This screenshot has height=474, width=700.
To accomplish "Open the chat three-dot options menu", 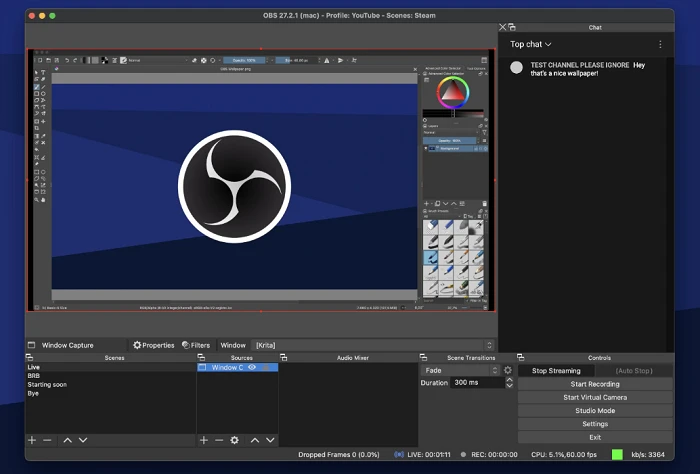I will 660,44.
